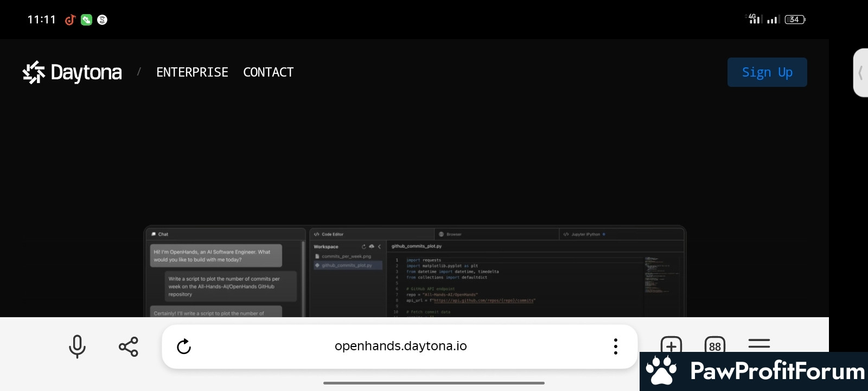Tap the green call notification icon

[86, 20]
